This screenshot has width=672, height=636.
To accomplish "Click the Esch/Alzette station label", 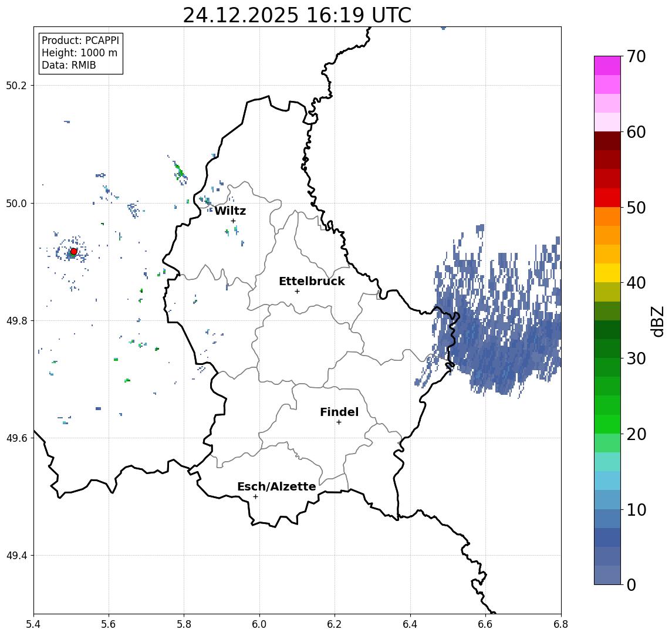I will point(276,486).
